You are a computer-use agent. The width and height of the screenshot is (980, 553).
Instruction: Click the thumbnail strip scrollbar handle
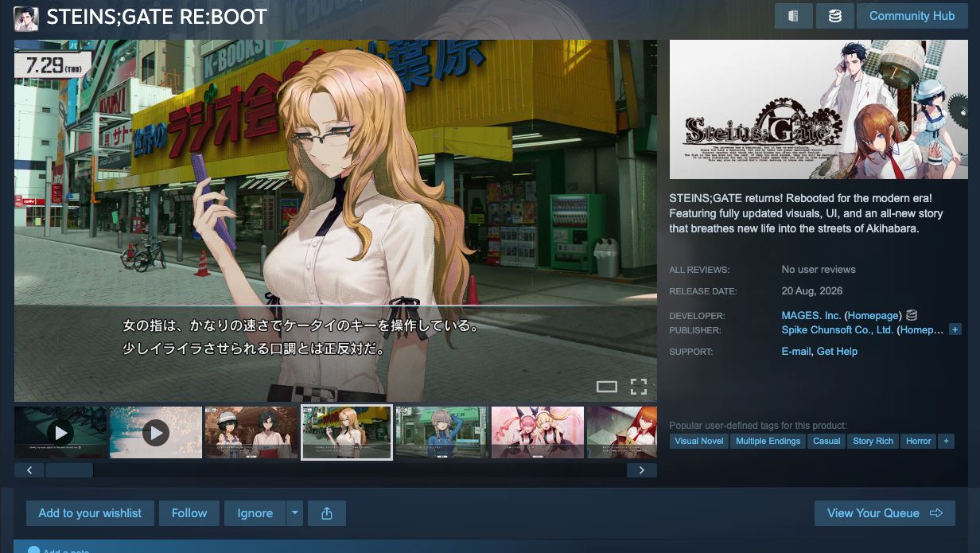69,470
